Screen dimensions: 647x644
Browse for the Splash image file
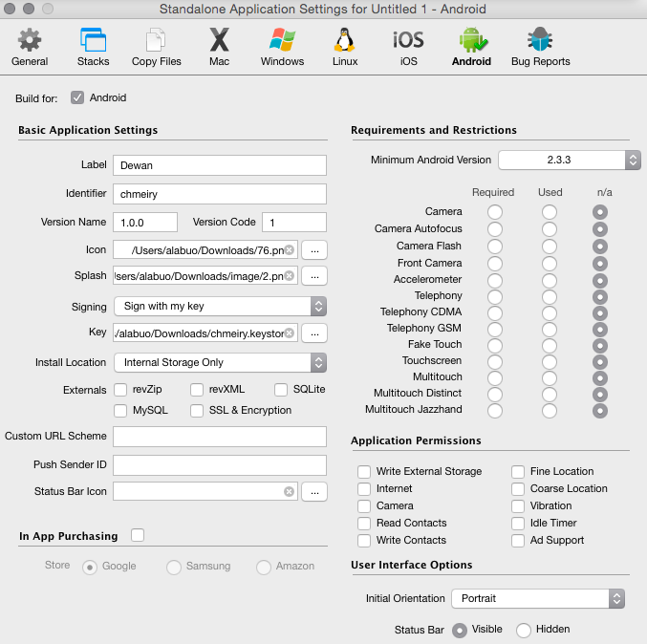(314, 276)
